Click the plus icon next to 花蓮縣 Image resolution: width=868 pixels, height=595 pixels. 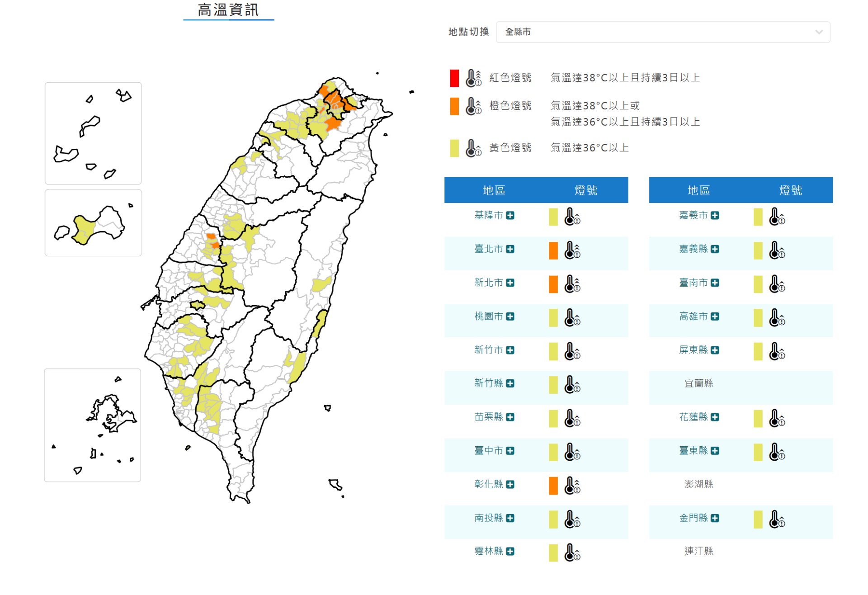(715, 417)
